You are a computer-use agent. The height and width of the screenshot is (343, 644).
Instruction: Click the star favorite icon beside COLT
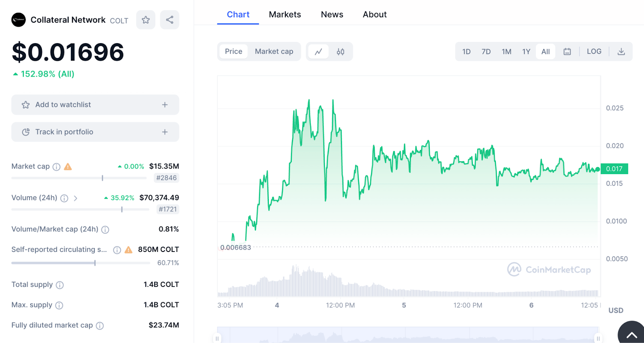coord(146,20)
